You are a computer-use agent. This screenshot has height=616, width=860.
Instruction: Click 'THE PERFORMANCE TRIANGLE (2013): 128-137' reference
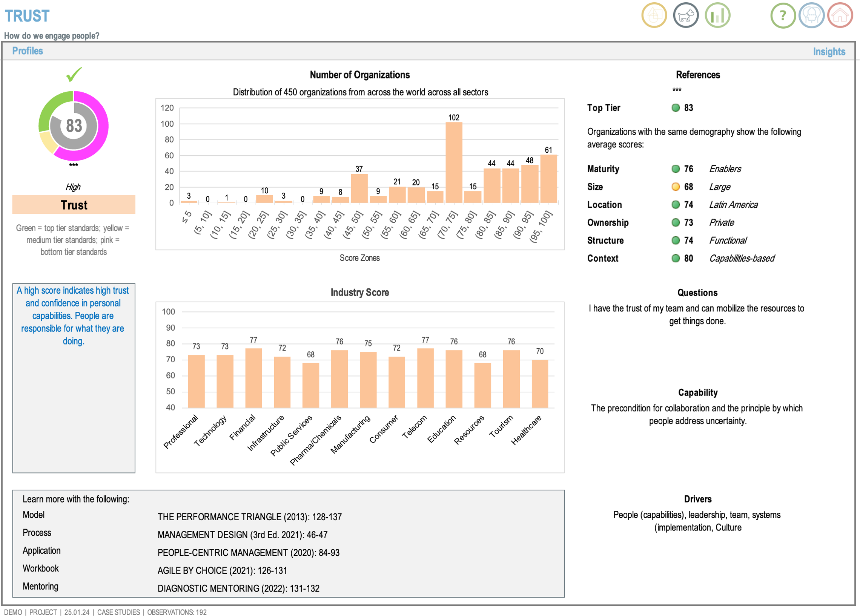249,517
